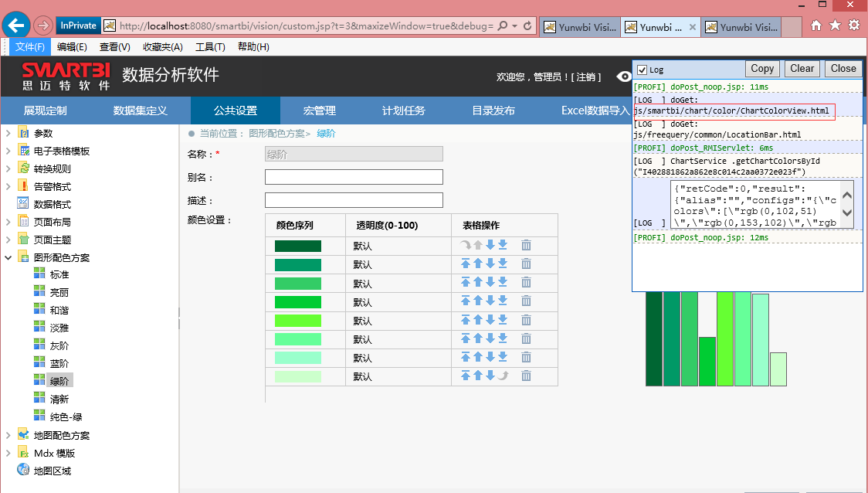Image resolution: width=868 pixels, height=493 pixels.
Task: Open the 收藏夹(A) menu
Action: pos(163,47)
